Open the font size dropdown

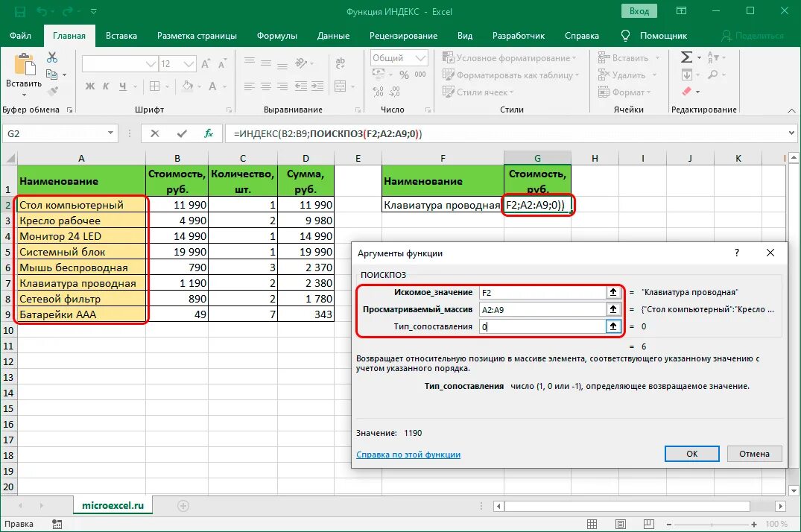tap(189, 64)
